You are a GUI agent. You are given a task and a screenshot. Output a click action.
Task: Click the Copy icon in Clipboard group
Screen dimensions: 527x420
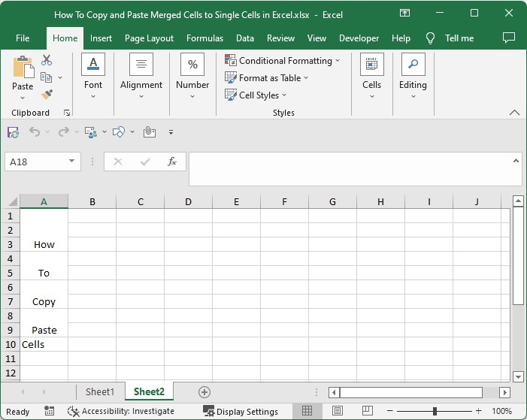47,77
